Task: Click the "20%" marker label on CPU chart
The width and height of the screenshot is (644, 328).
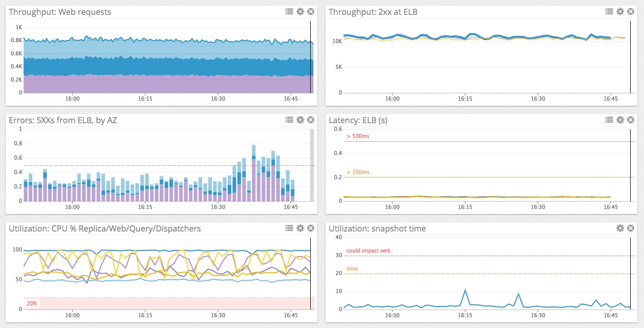Action: coord(33,303)
